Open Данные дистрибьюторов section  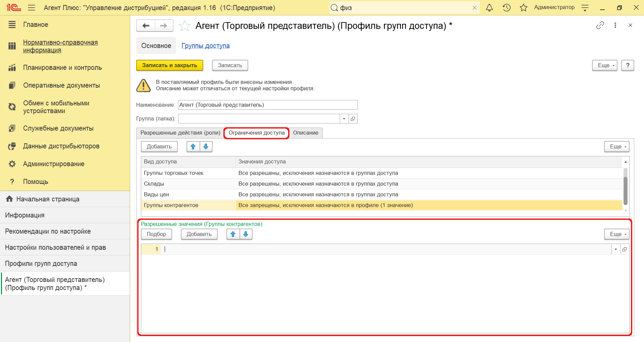61,146
